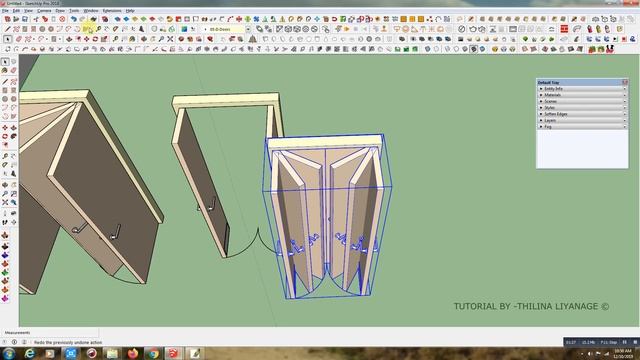Image resolution: width=640 pixels, height=360 pixels.
Task: Open the Extensions menu
Action: tap(111, 11)
